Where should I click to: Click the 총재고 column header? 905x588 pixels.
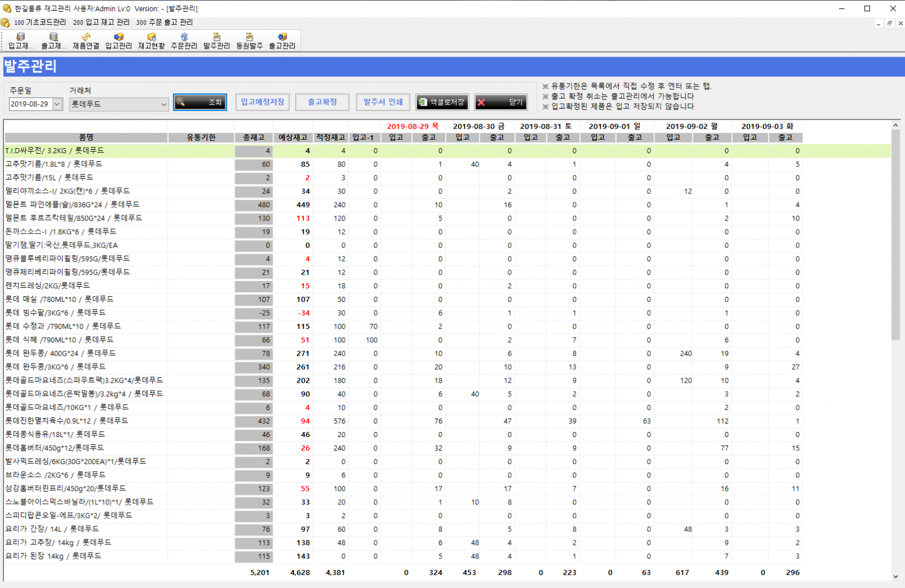pos(254,137)
